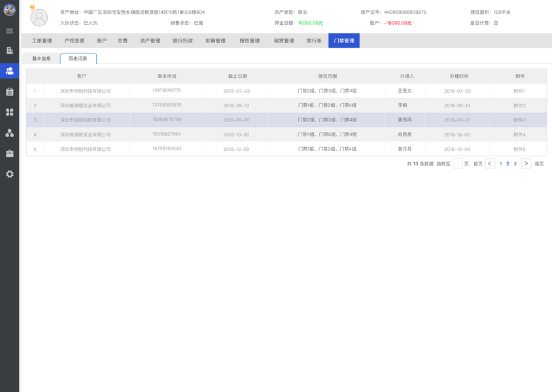The image size is (552, 392).
Task: Click the 办理人 column header
Action: tap(407, 76)
